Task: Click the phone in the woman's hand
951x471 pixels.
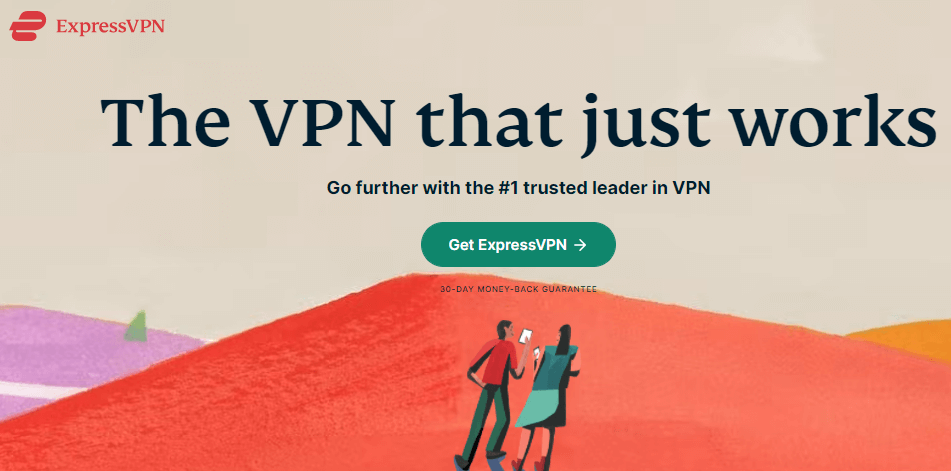Action: [536, 352]
